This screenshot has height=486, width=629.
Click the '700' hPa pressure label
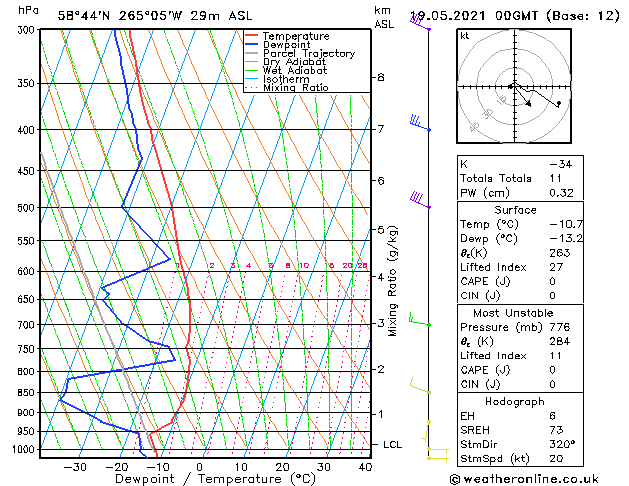click(x=28, y=325)
